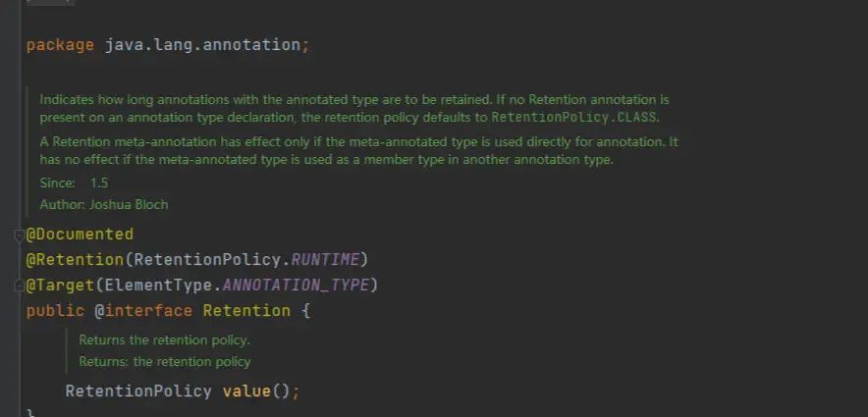Click the fold marker beside @Target
Viewport: 868px width, 417px height.
pyautogui.click(x=19, y=286)
